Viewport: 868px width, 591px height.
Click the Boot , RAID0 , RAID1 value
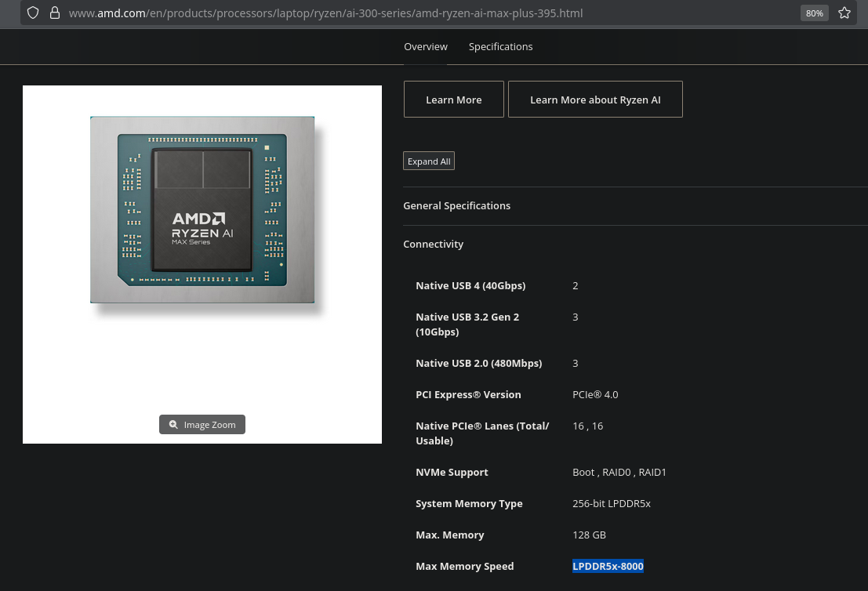pos(619,473)
